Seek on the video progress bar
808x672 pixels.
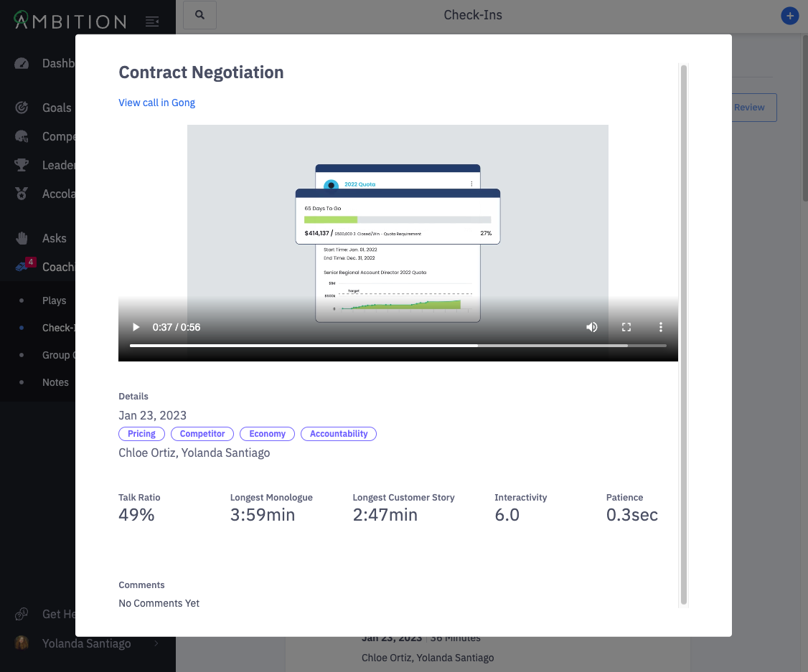(x=398, y=346)
